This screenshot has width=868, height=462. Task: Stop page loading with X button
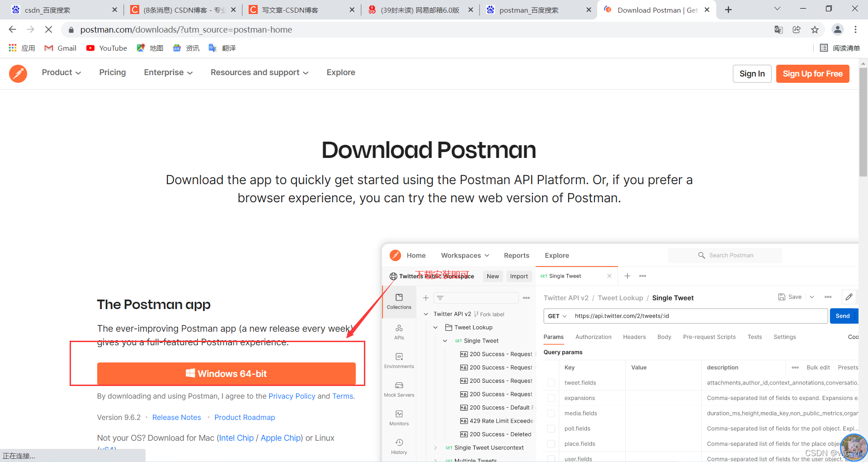point(48,29)
